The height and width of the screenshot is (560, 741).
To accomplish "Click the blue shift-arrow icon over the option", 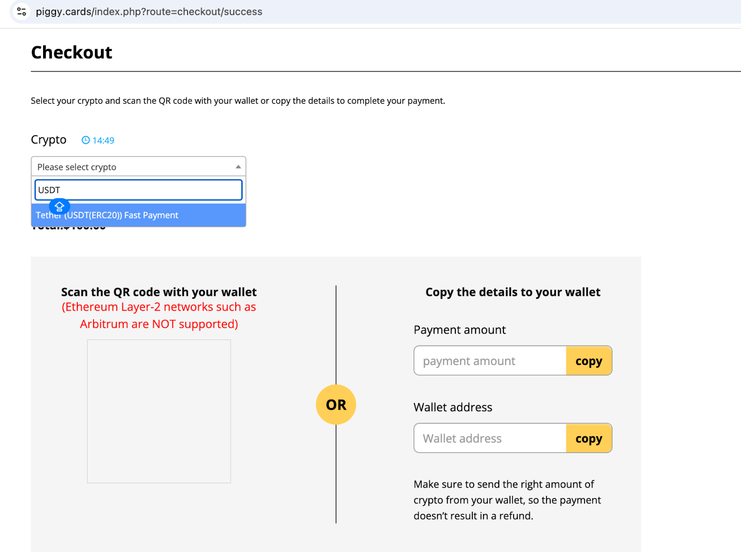I will (x=59, y=206).
